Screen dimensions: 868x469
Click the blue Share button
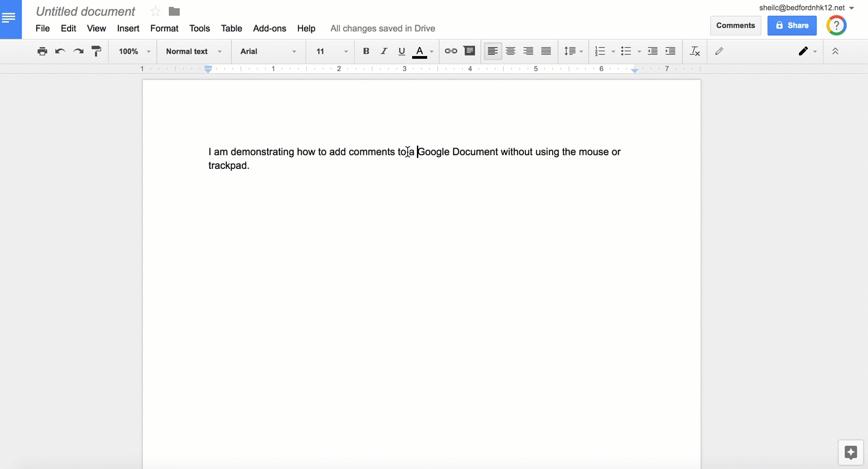pyautogui.click(x=792, y=25)
